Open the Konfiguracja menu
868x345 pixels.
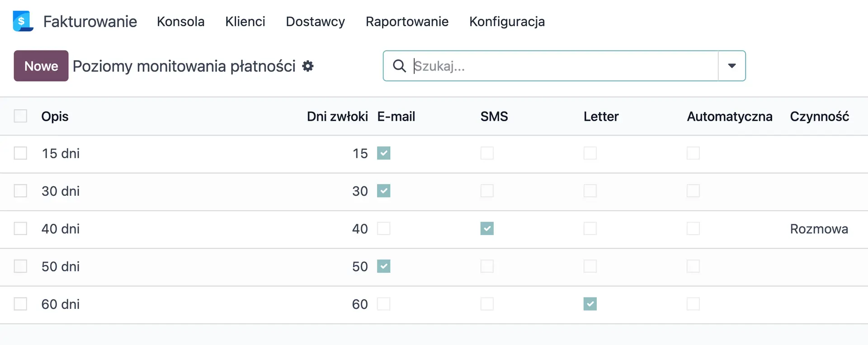click(507, 21)
